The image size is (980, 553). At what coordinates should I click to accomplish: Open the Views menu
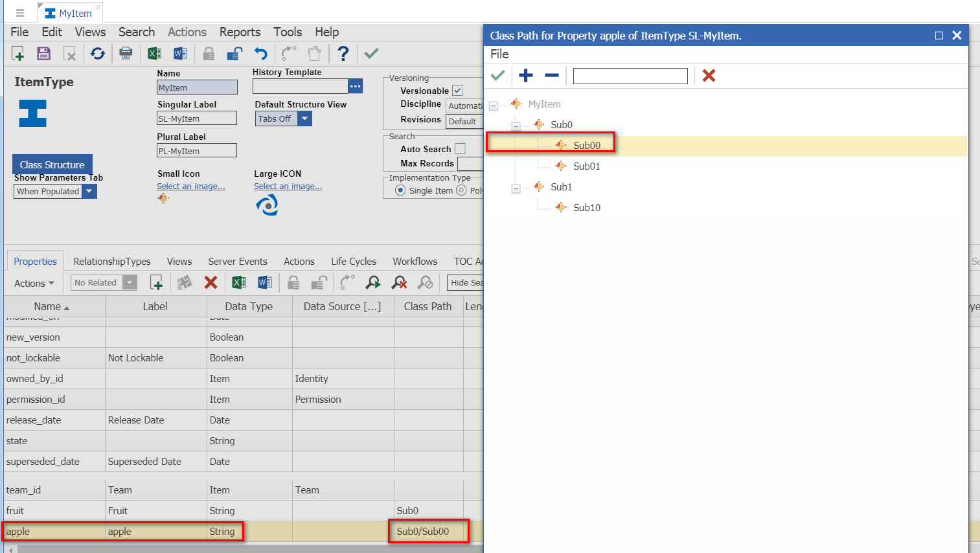(x=90, y=32)
